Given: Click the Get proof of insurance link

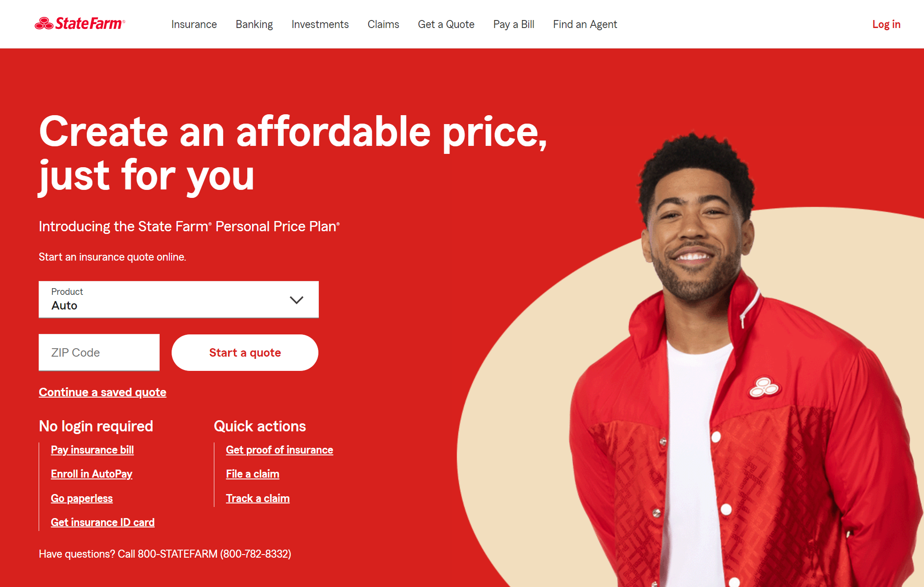Looking at the screenshot, I should tap(280, 450).
